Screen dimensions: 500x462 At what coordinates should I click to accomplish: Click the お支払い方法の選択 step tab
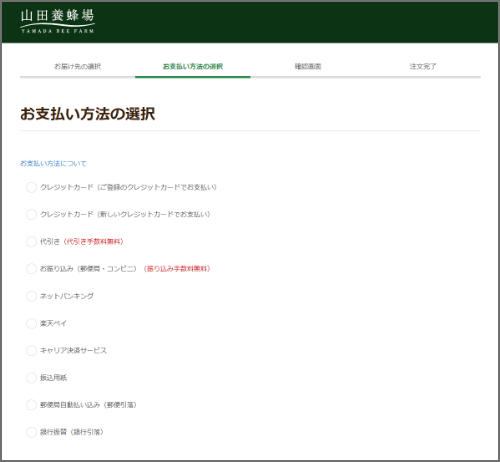click(x=193, y=66)
